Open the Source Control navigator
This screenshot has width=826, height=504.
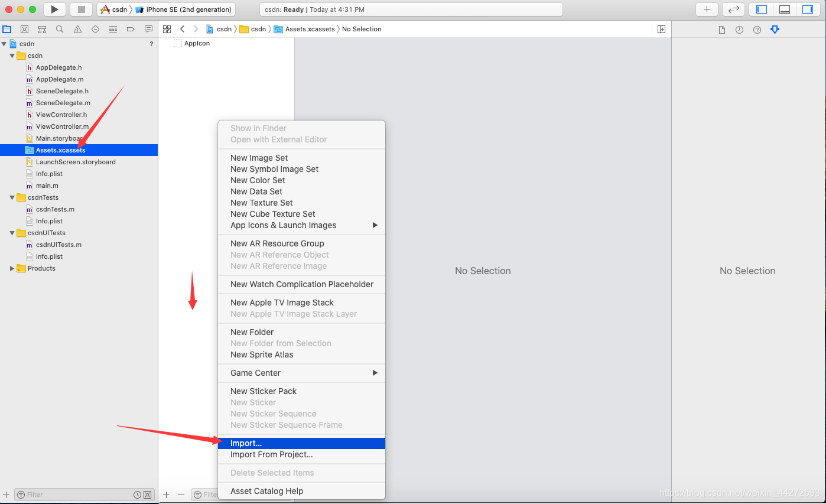coord(24,29)
